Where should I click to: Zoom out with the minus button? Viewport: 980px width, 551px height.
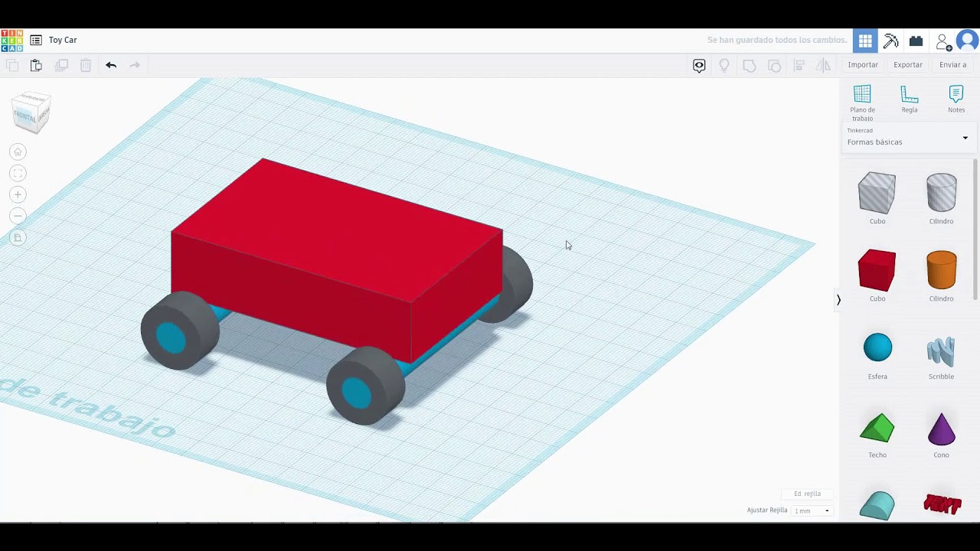click(18, 216)
